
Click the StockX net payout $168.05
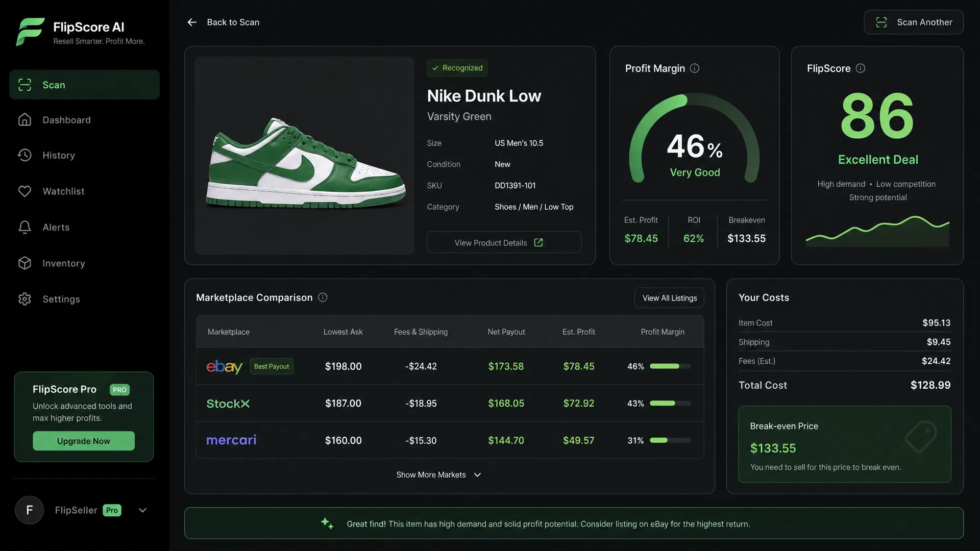506,403
